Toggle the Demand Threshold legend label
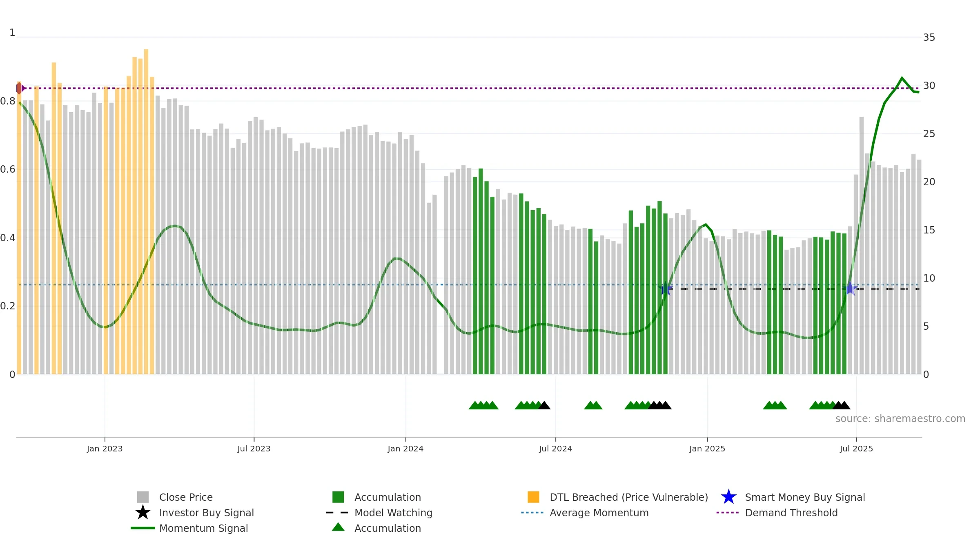 (791, 513)
